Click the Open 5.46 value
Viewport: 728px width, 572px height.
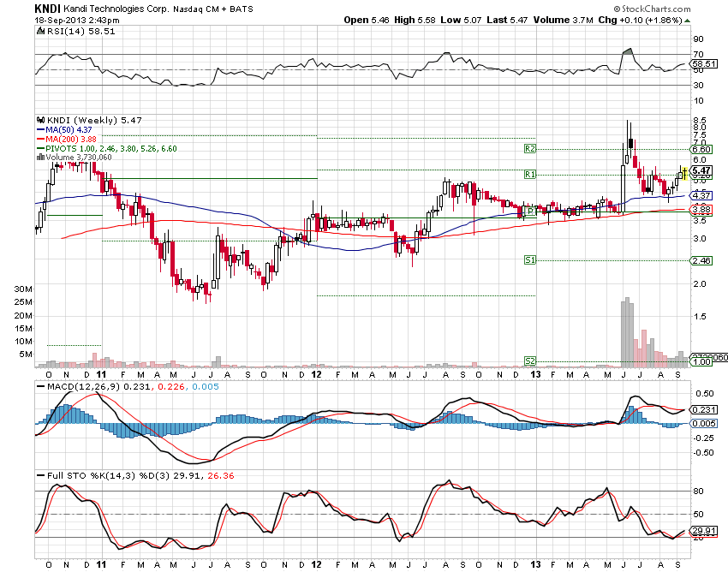pyautogui.click(x=367, y=20)
